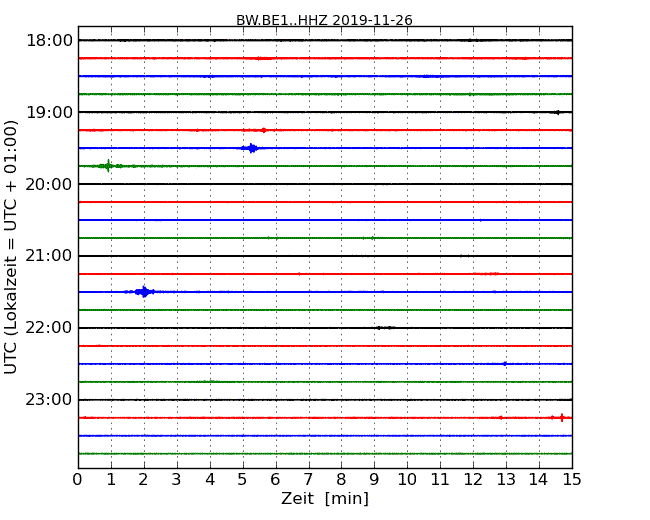Click the plot title BW.BE1..HHZ 2019-11-26
The width and height of the screenshot is (650, 520).
pyautogui.click(x=324, y=20)
